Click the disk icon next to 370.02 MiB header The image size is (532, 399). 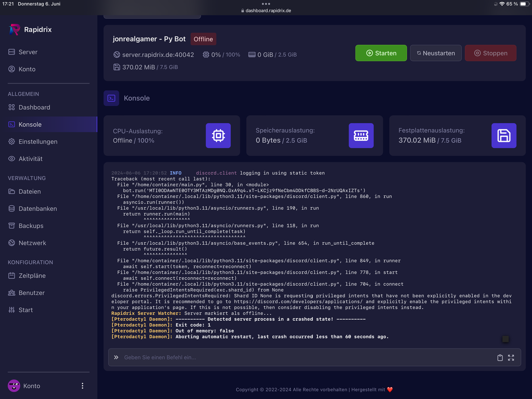click(117, 67)
